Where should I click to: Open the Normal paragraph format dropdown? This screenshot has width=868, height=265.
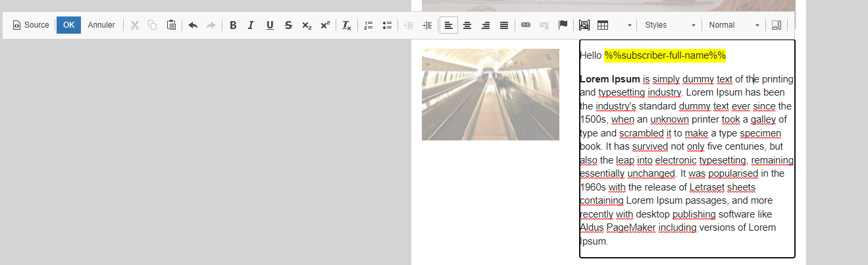(734, 25)
